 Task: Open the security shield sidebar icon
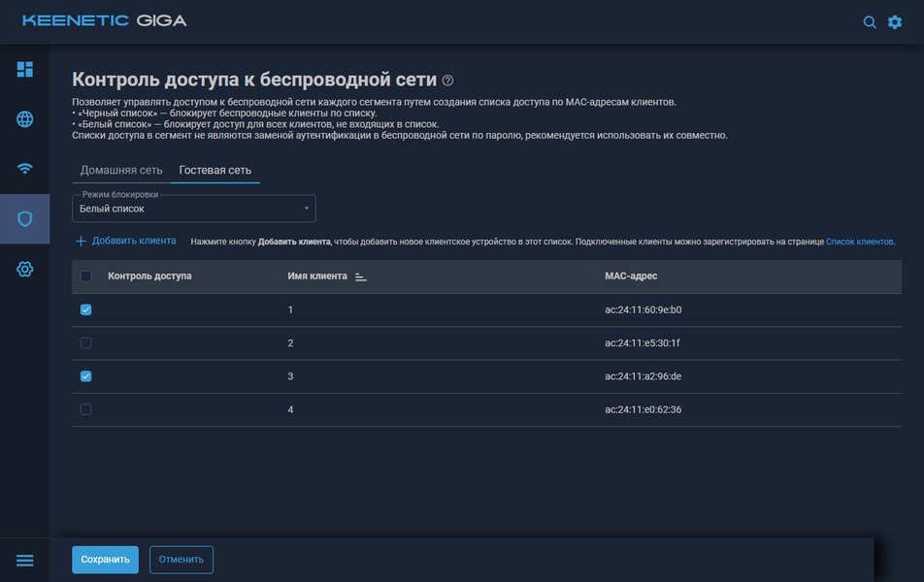click(x=25, y=219)
